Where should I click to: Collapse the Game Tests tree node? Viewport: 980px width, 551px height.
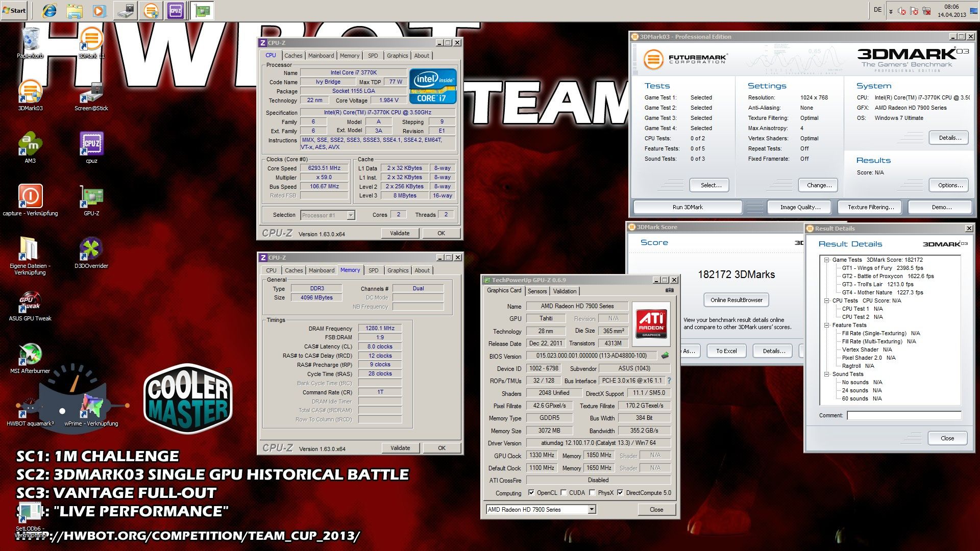click(826, 260)
